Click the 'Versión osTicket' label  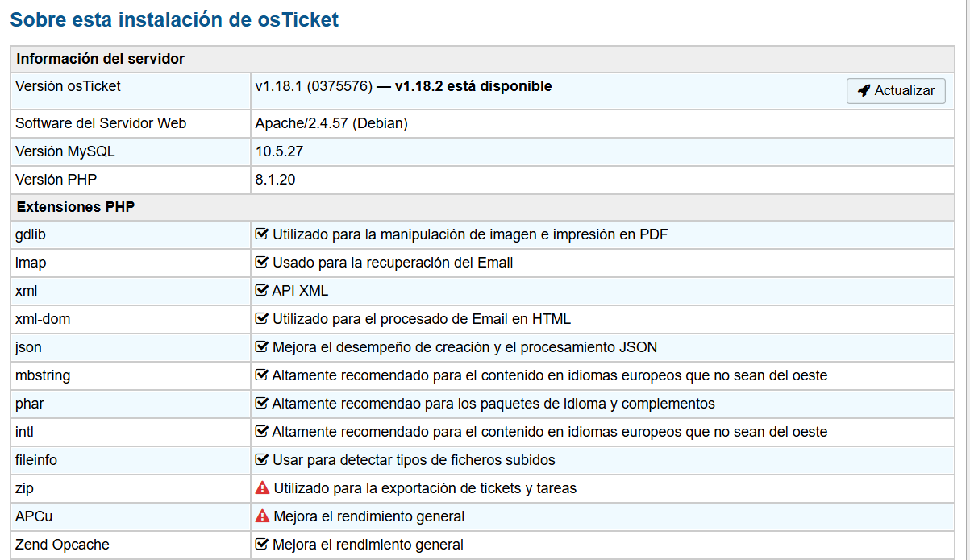pyautogui.click(x=68, y=86)
